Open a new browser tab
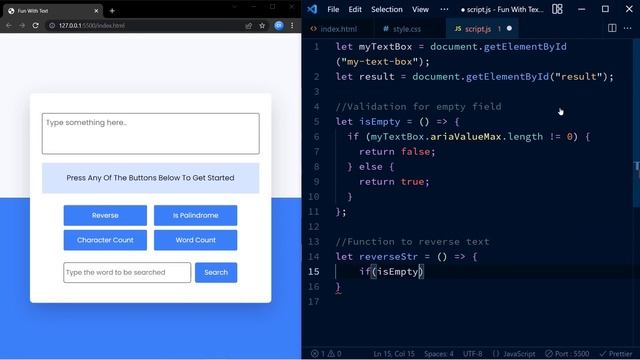The height and width of the screenshot is (360, 640). 112,11
